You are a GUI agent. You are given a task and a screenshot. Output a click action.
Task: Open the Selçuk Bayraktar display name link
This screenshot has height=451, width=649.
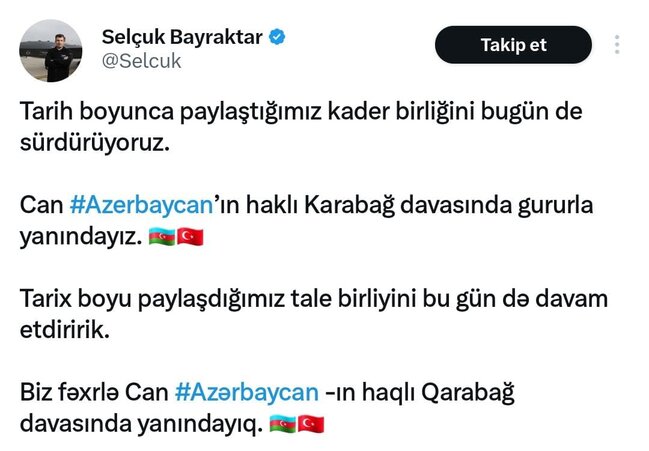click(x=182, y=37)
